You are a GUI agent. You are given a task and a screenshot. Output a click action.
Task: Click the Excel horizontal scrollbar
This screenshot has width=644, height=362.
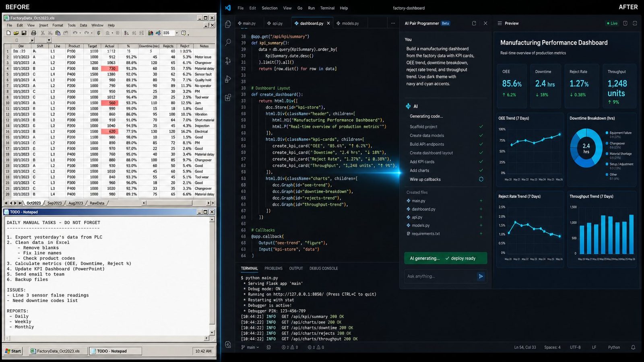click(x=177, y=203)
